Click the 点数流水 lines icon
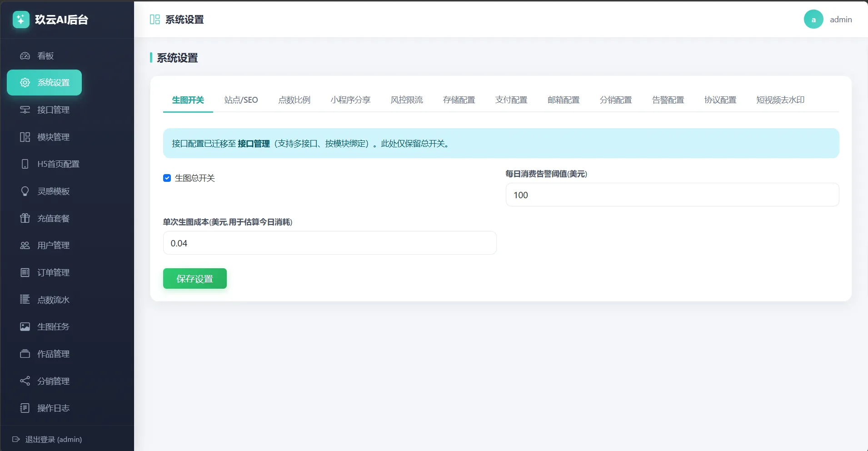 [x=25, y=299]
